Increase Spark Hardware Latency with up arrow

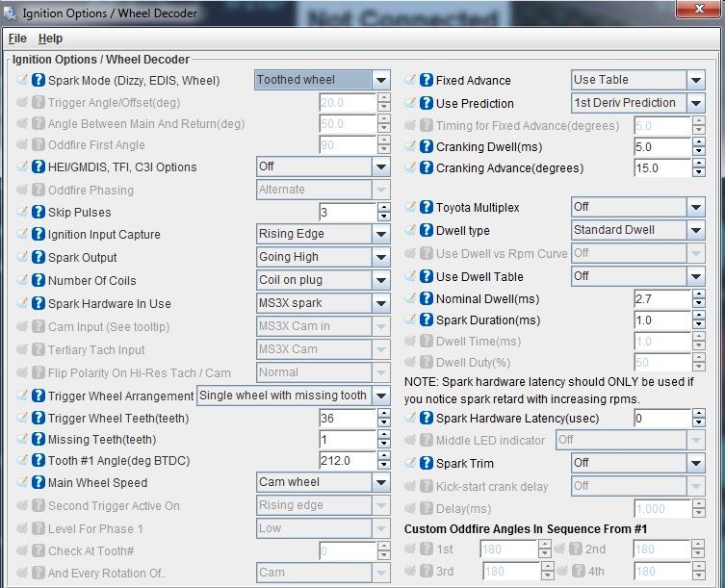[x=699, y=414]
